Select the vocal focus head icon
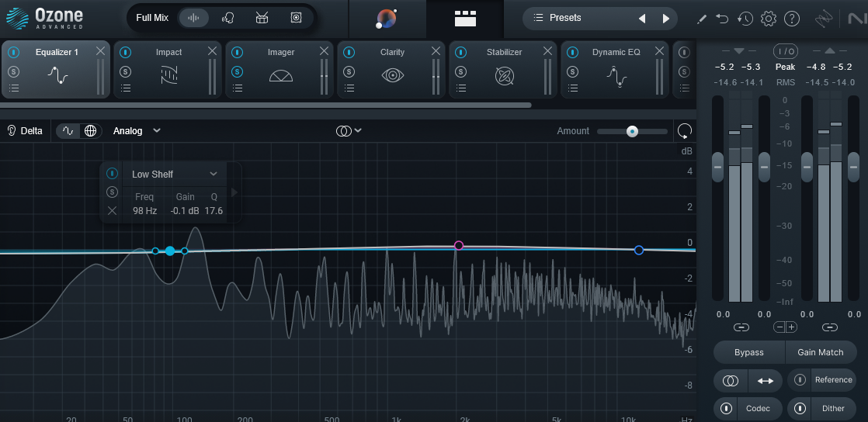 click(x=227, y=18)
